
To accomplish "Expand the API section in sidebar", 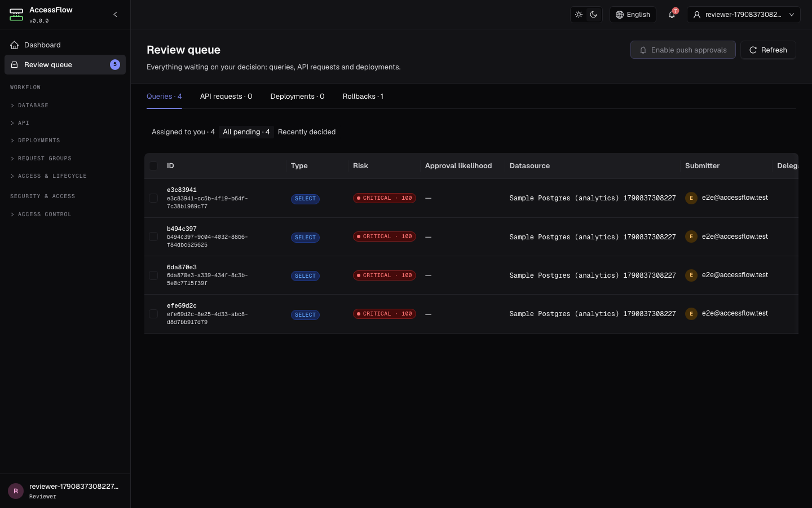I will 65,123.
